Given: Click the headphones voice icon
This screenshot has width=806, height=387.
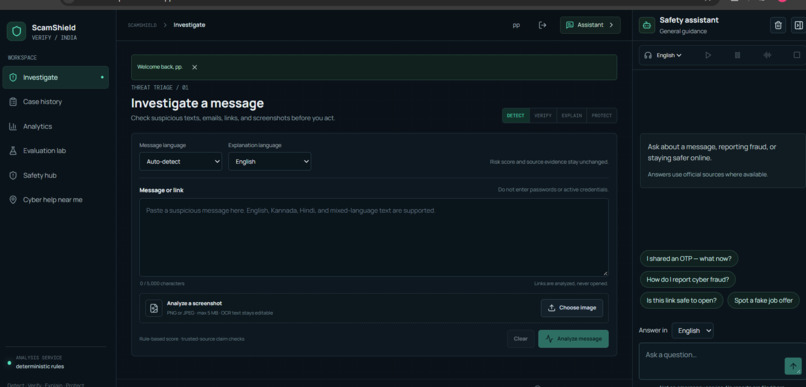Looking at the screenshot, I should click(x=648, y=55).
